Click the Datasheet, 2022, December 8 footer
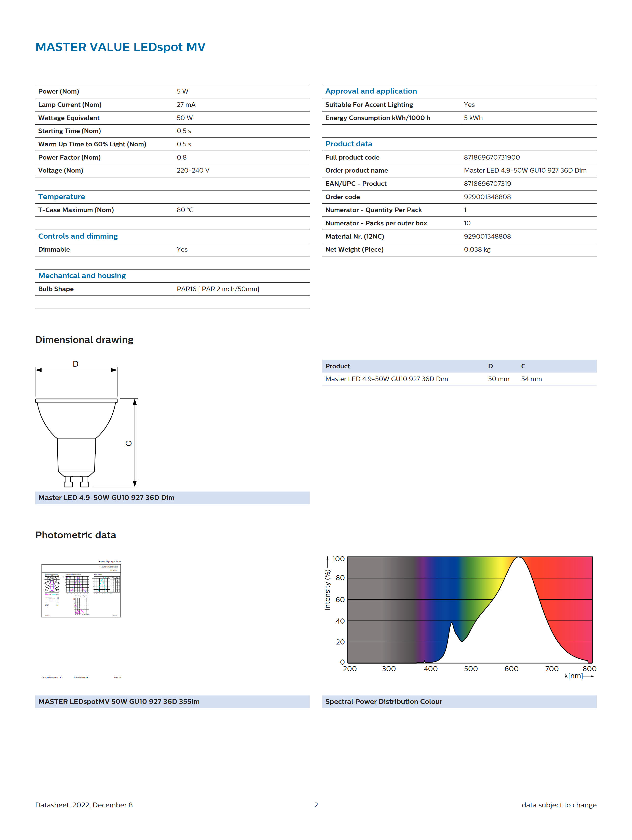 [x=84, y=805]
